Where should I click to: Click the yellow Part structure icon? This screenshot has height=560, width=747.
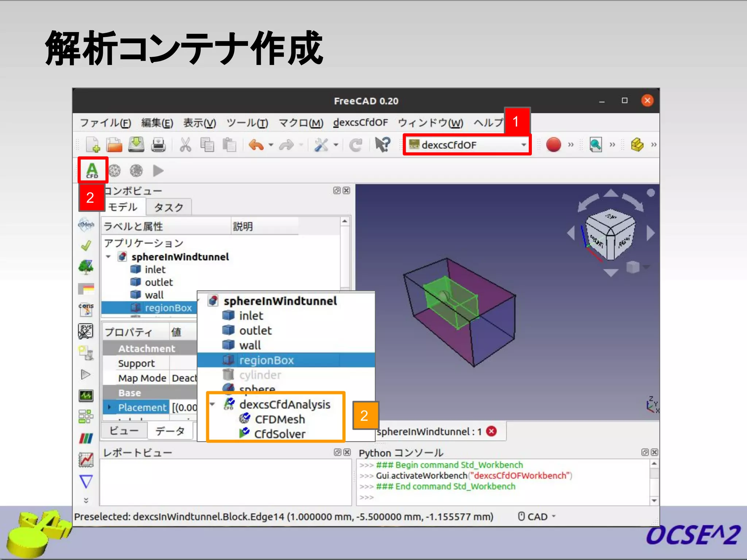(637, 145)
